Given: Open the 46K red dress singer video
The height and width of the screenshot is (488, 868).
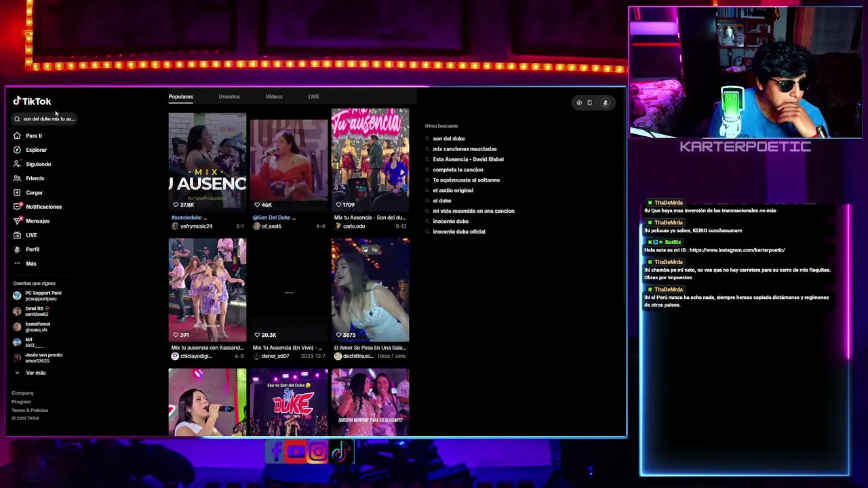Looking at the screenshot, I should point(289,160).
